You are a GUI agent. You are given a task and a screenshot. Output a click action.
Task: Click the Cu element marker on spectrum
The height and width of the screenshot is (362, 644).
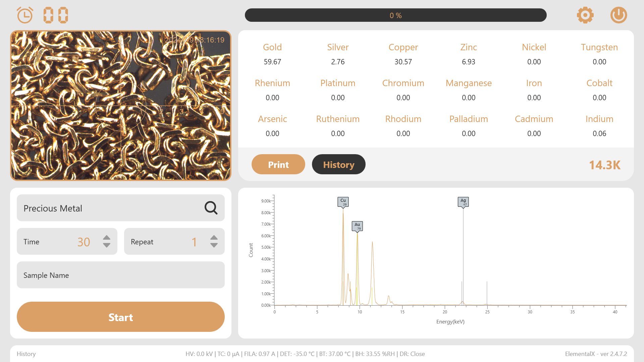[343, 201]
